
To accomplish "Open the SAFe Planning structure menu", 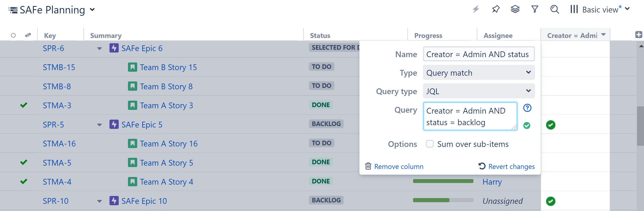I will click(x=92, y=10).
